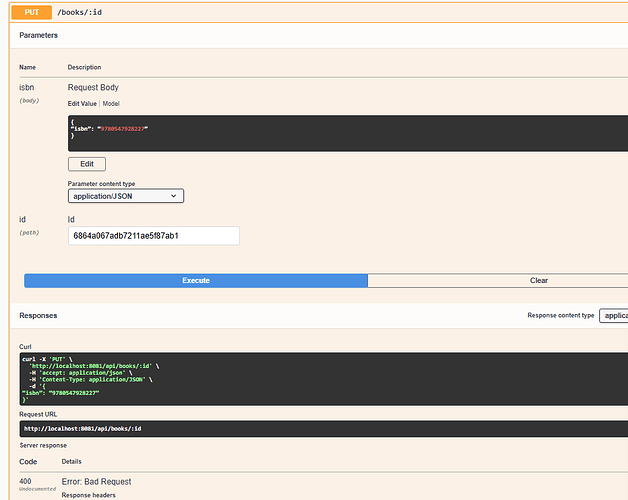Click the id parameter name label
The image size is (628, 500).
[22, 220]
